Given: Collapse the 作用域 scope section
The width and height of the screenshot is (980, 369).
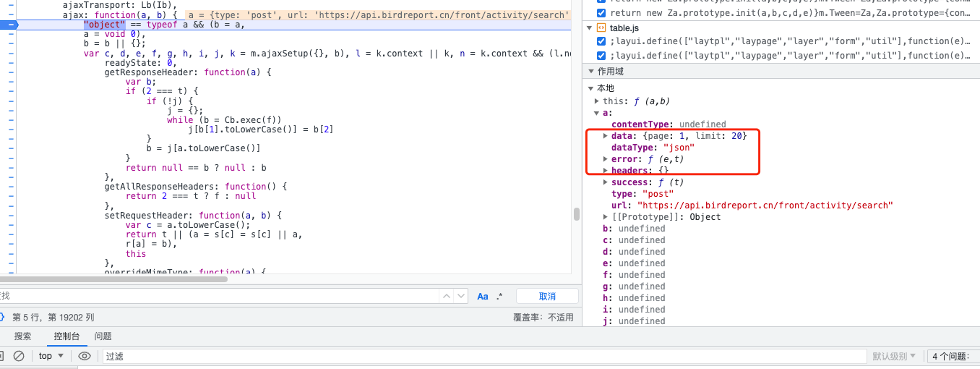Looking at the screenshot, I should tap(591, 71).
